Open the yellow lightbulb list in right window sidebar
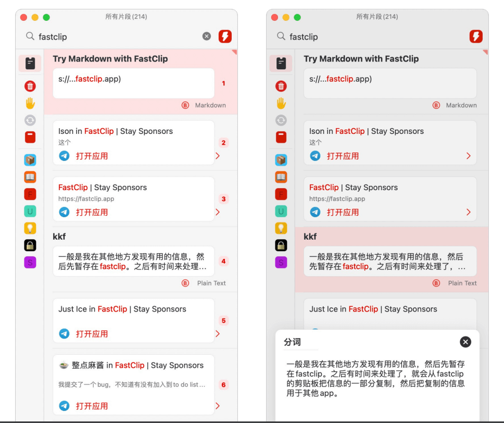The width and height of the screenshot is (504, 423). (x=281, y=228)
